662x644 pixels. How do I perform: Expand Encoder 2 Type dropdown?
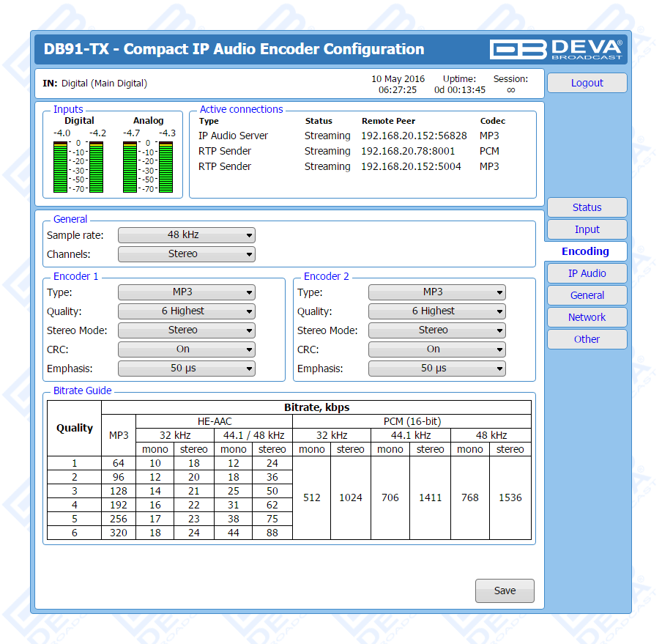[436, 292]
